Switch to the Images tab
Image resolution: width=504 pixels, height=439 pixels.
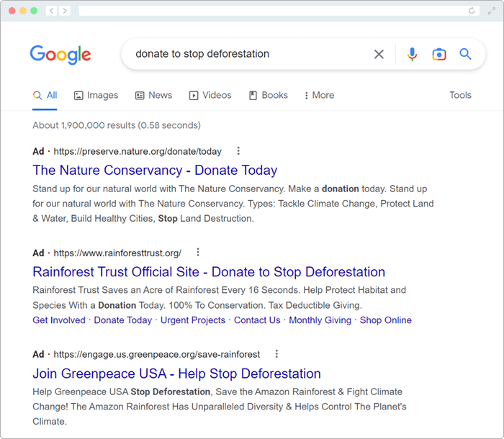tap(96, 95)
